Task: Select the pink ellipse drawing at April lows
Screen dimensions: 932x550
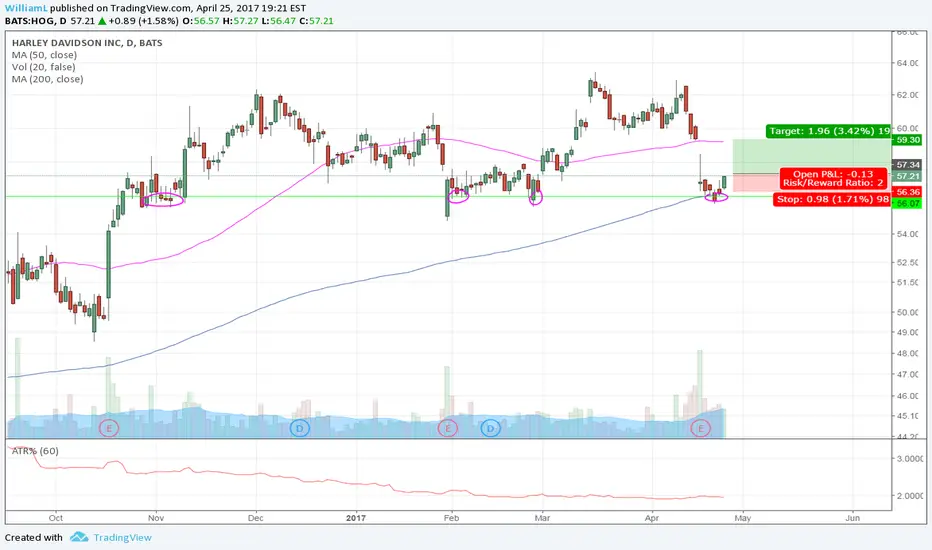Action: pos(716,197)
